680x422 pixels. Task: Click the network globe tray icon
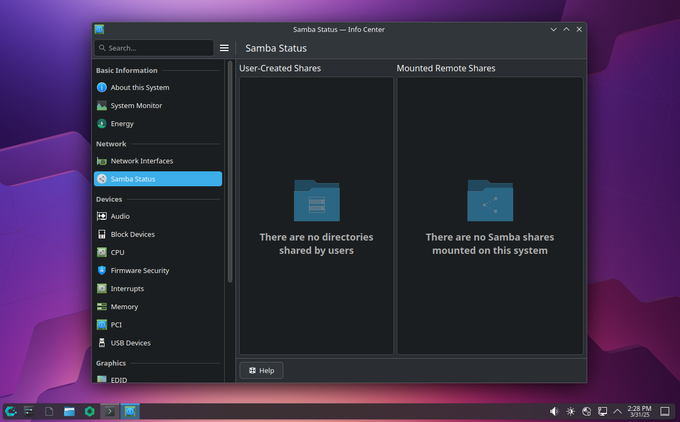click(586, 411)
